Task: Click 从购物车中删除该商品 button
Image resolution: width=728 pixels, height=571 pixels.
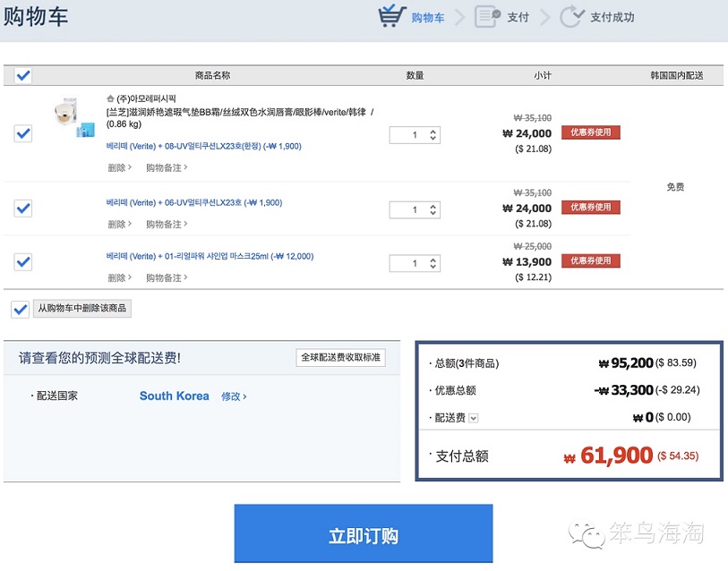Action: click(x=82, y=308)
